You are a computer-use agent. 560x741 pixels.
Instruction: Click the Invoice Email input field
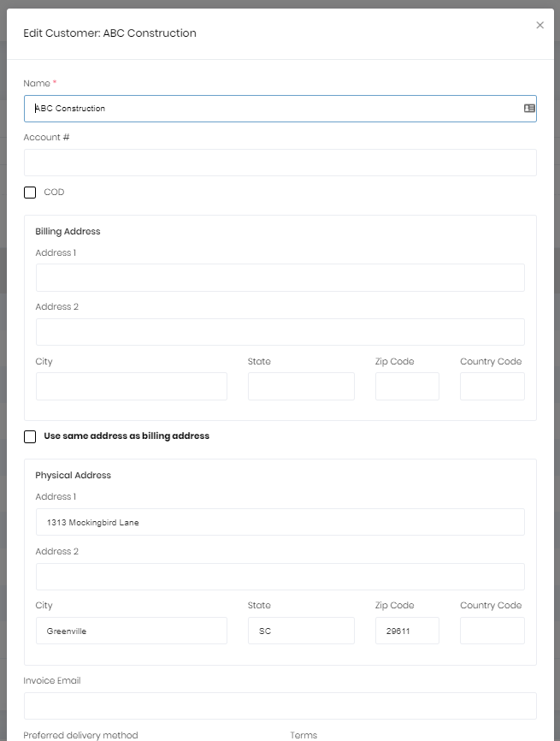[x=280, y=706]
